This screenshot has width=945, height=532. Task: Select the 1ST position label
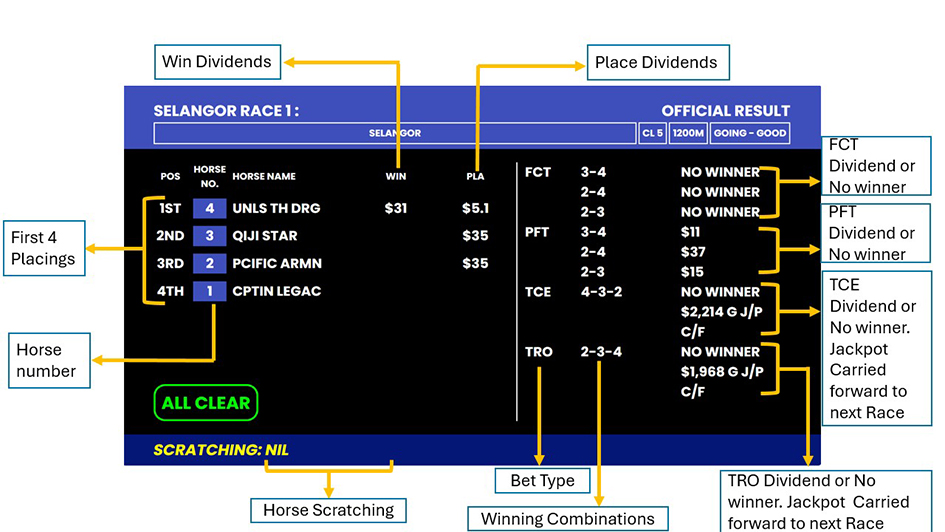170,208
